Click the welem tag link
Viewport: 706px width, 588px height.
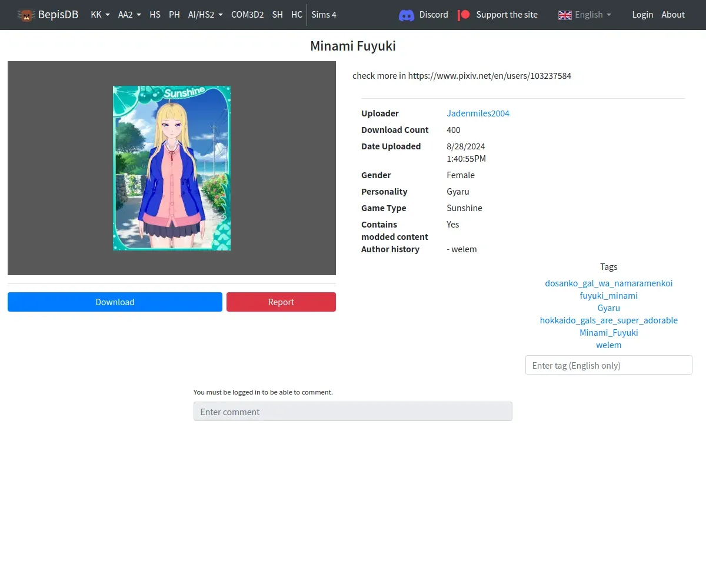pos(609,345)
